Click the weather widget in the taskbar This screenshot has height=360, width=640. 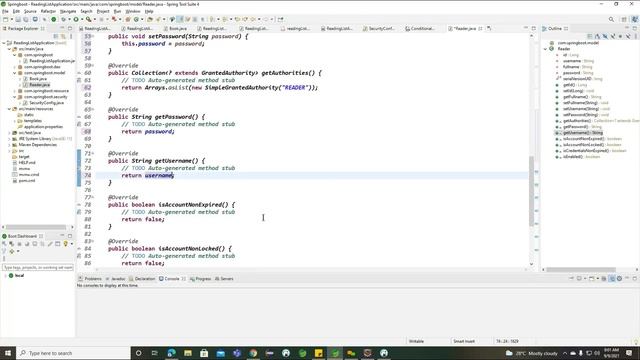click(532, 353)
